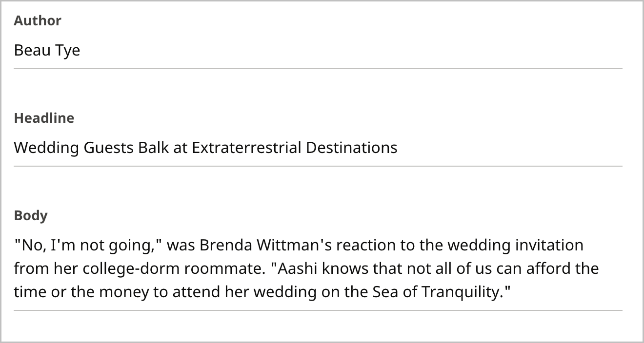The width and height of the screenshot is (644, 343).
Task: Place cursor on the word Destinations in headline
Action: click(x=352, y=148)
